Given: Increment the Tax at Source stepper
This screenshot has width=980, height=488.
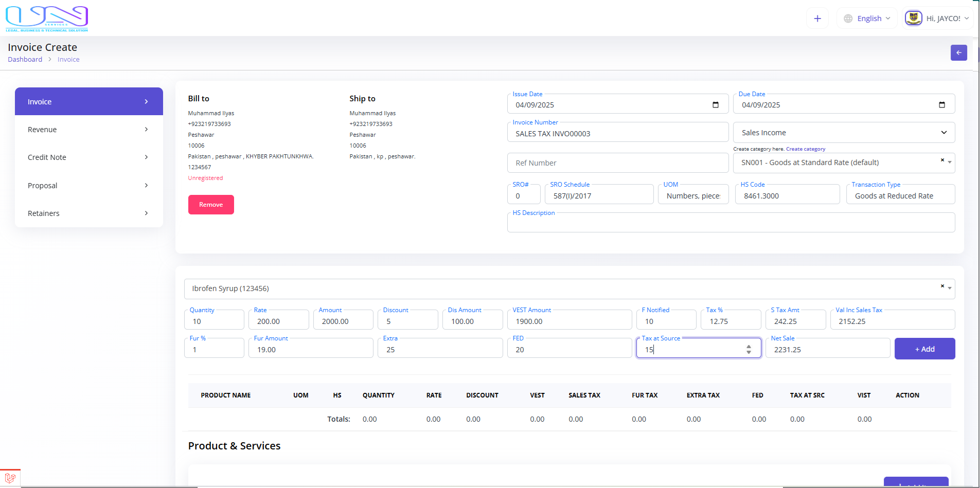Looking at the screenshot, I should (749, 347).
